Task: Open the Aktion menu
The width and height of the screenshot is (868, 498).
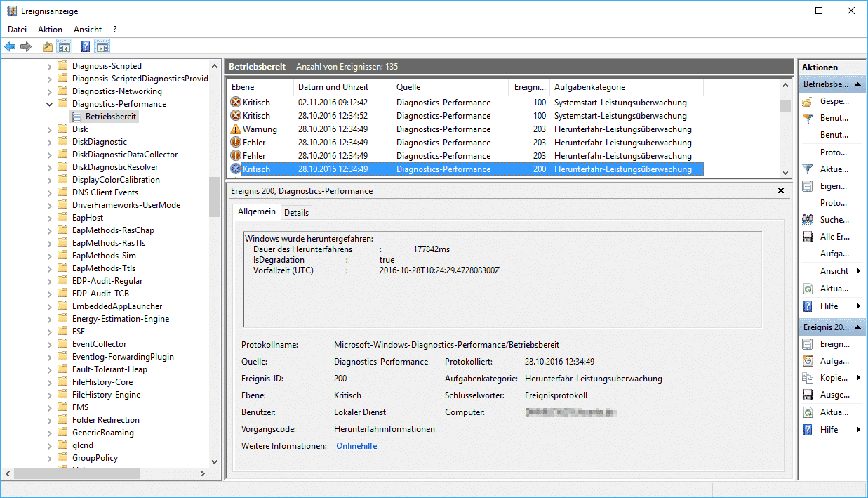Action: point(50,30)
